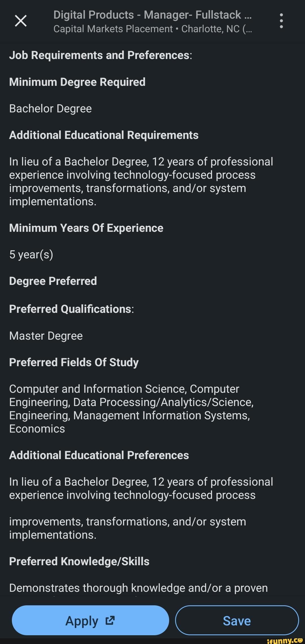Tap the Bachelor Degree text
This screenshot has width=305, height=644.
tap(50, 108)
